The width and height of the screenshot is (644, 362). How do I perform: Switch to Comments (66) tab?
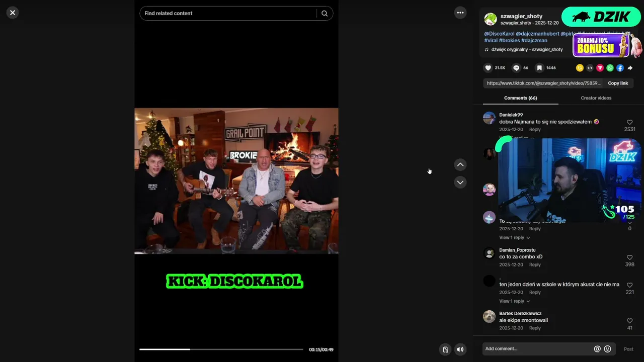click(520, 98)
